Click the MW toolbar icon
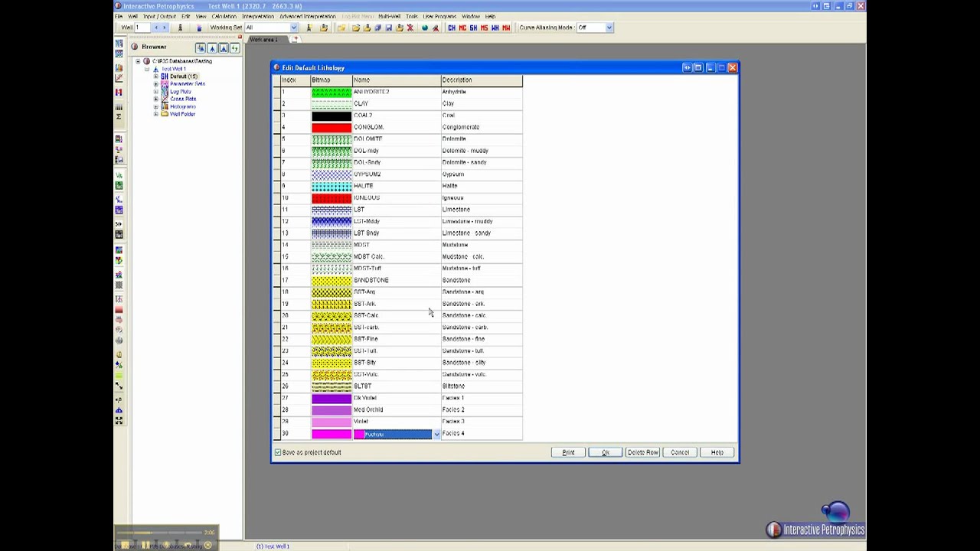 point(505,28)
